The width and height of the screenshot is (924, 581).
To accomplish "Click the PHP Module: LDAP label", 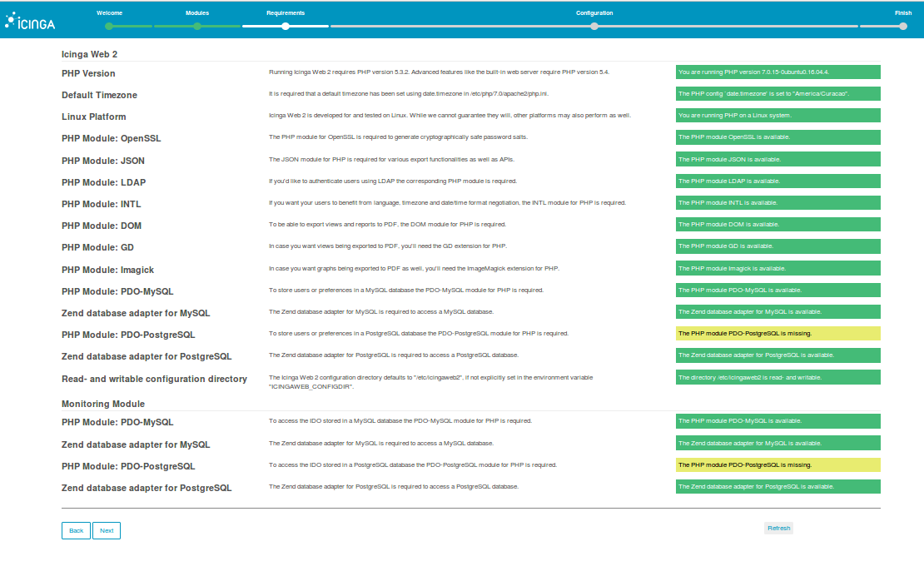I will click(x=104, y=182).
